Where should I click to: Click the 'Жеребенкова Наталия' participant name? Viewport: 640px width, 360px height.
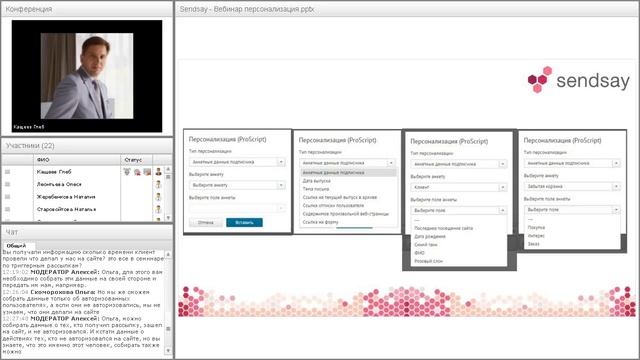coord(66,197)
